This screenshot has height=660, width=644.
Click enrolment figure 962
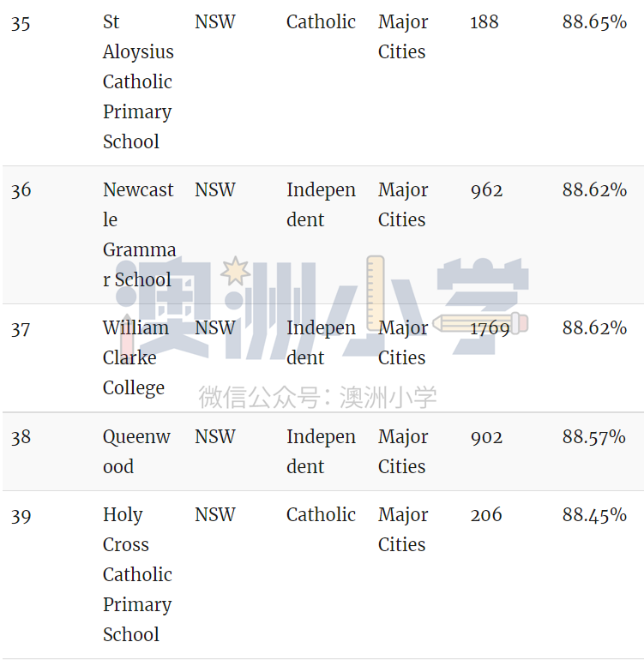(x=486, y=190)
